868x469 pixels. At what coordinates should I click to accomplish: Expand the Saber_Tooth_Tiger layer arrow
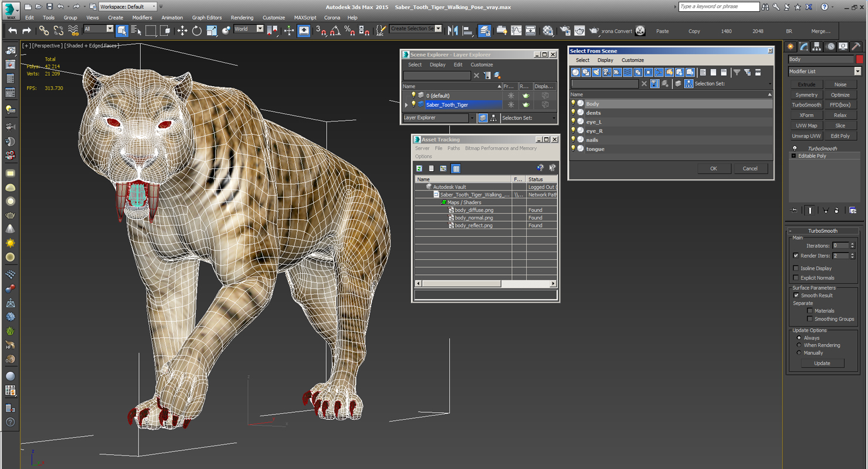coord(406,105)
